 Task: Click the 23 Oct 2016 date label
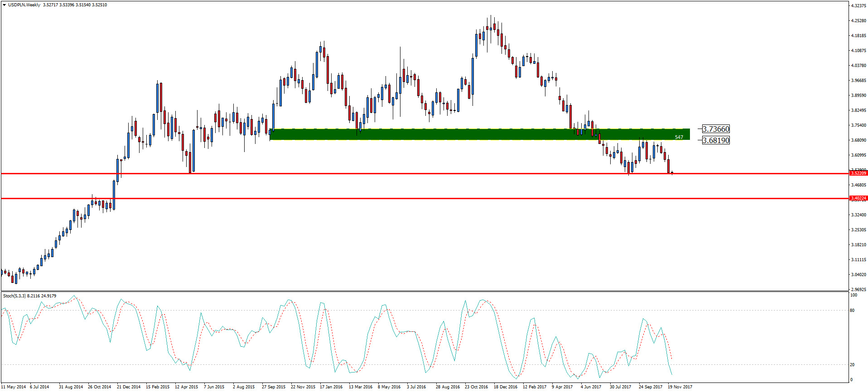click(x=477, y=387)
